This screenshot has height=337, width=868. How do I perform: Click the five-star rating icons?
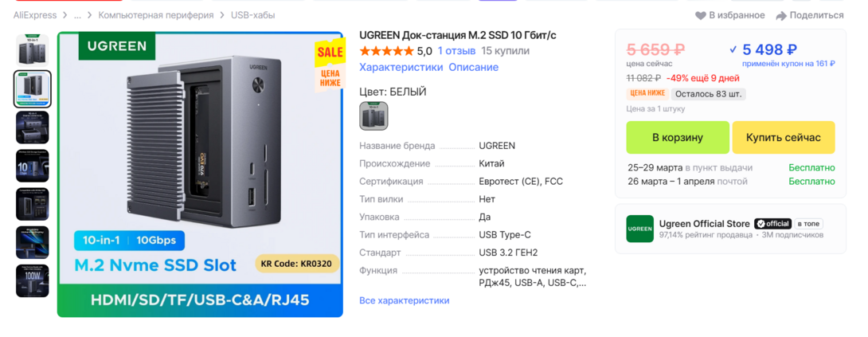click(x=386, y=51)
